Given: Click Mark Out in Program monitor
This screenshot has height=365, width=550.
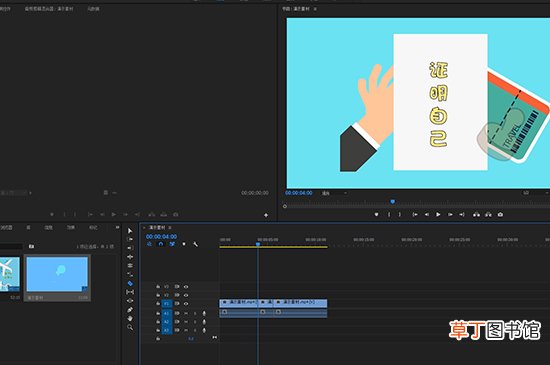Looking at the screenshot, I should click(400, 214).
